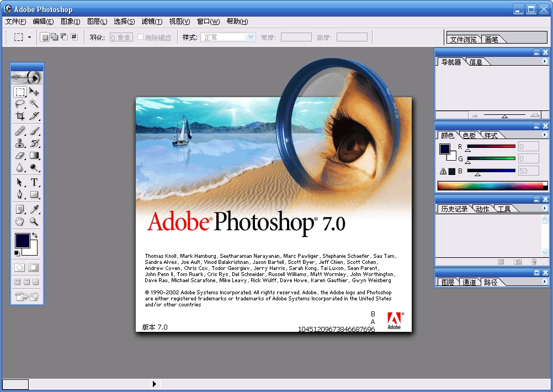Screen dimensions: 553x392
Task: Pick the Crop tool in toolbox
Action: tap(20, 116)
